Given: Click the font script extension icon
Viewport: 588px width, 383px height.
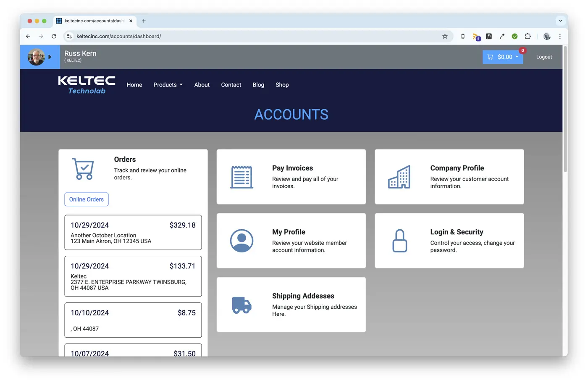Looking at the screenshot, I should tap(489, 36).
